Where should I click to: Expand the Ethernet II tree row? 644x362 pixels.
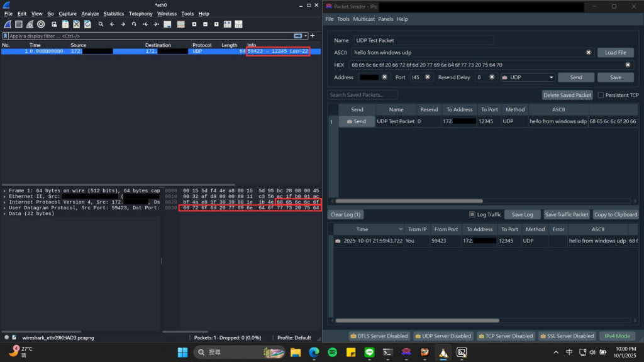(x=4, y=197)
